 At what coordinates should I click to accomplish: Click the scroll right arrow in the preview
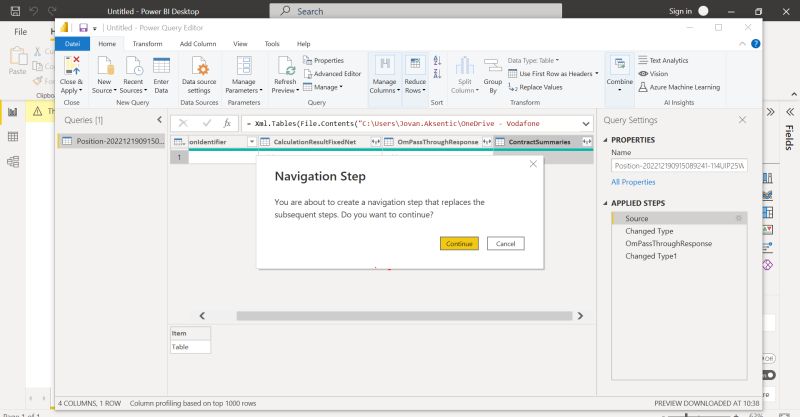580,316
